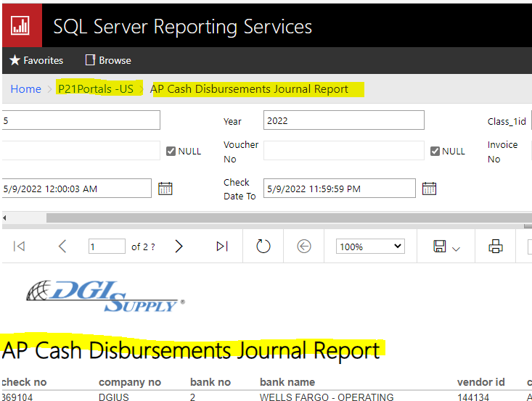Screen dimensions: 532x401
Task: Click the back to parent report icon
Action: (x=304, y=247)
